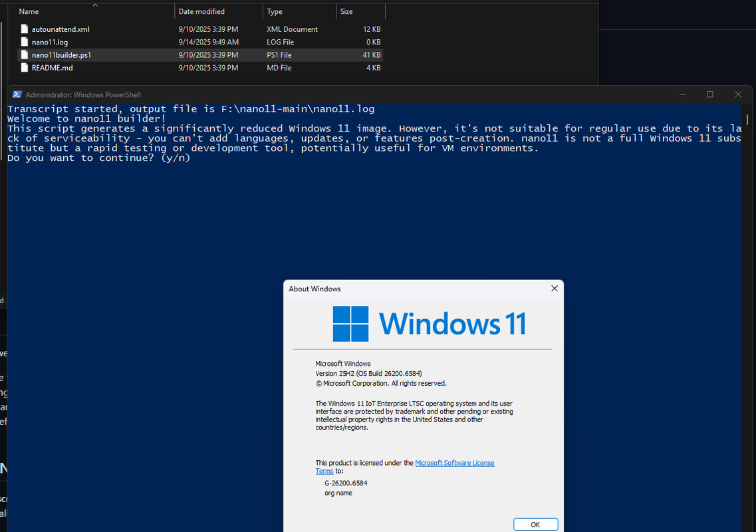This screenshot has width=756, height=532.
Task: Click the sort arrow above Name column
Action: click(95, 5)
